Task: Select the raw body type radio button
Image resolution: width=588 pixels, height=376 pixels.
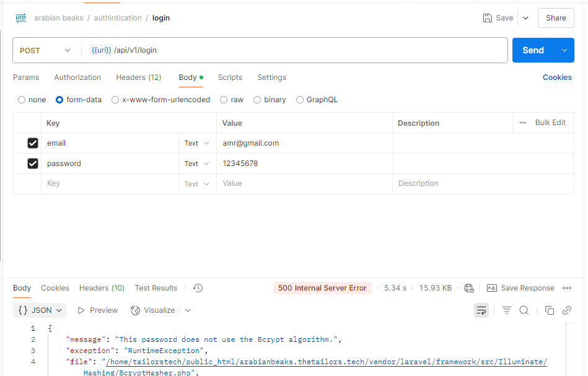Action: (x=224, y=100)
